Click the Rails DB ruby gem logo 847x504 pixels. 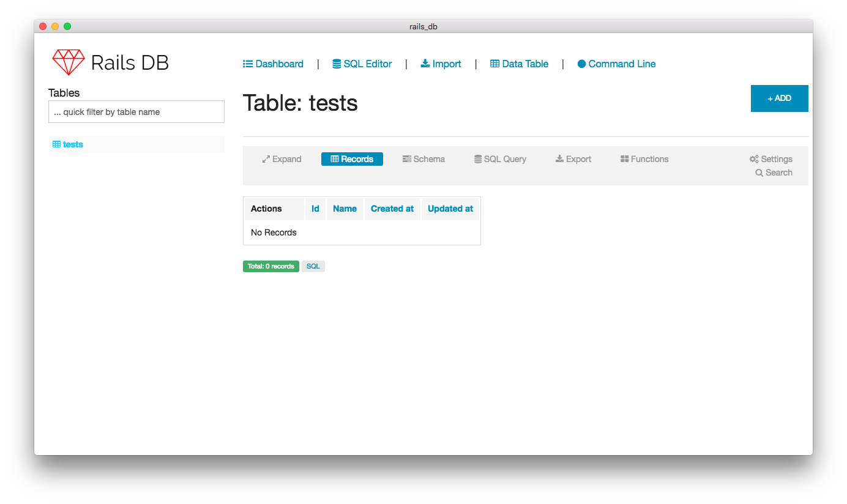click(x=69, y=62)
